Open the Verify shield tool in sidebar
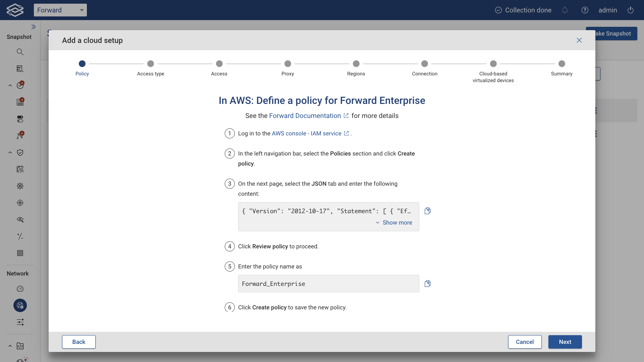644x362 pixels. (x=20, y=153)
